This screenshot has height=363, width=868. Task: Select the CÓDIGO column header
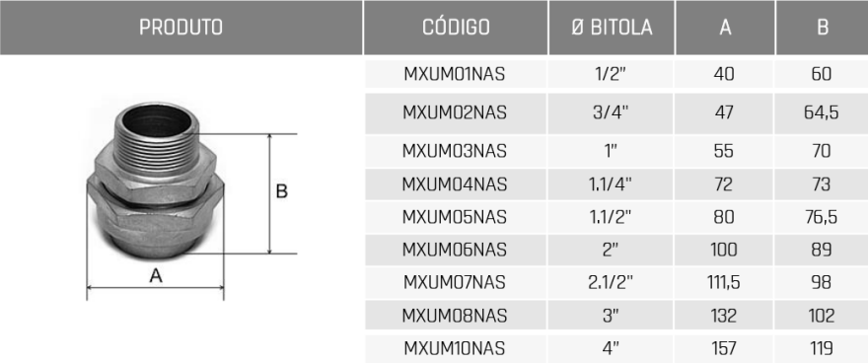456,27
